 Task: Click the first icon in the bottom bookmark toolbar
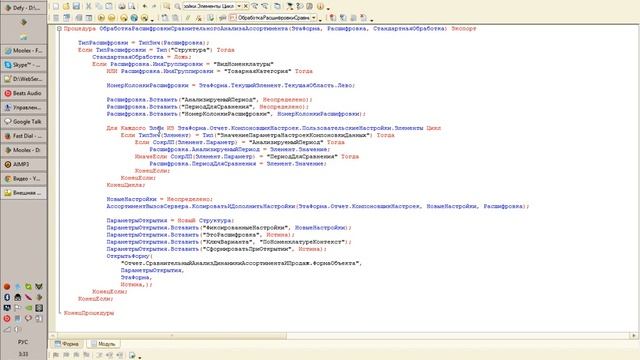pyautogui.click(x=56, y=355)
